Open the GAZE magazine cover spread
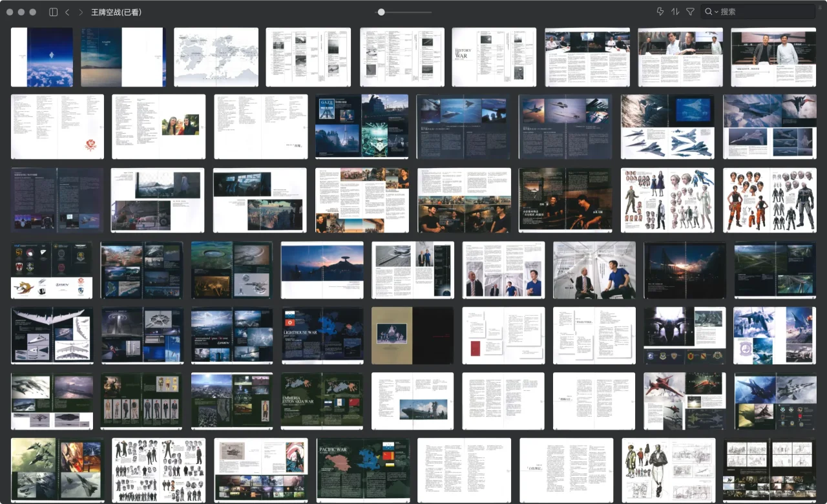This screenshot has width=827, height=504. [x=362, y=127]
